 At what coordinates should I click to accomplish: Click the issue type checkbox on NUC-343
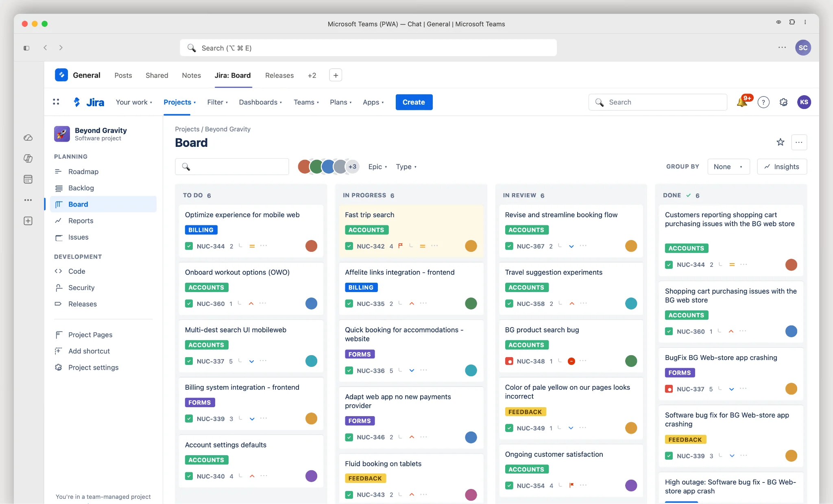(349, 495)
